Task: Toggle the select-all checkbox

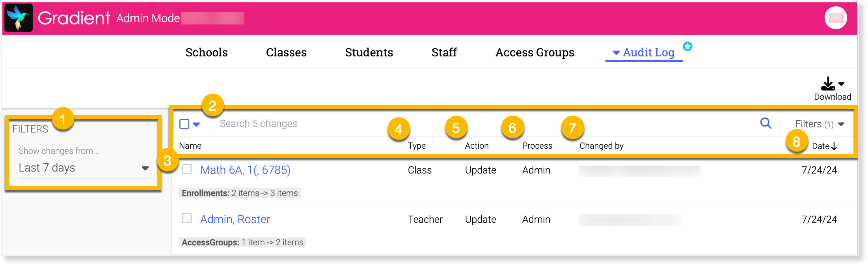Action: (x=184, y=124)
